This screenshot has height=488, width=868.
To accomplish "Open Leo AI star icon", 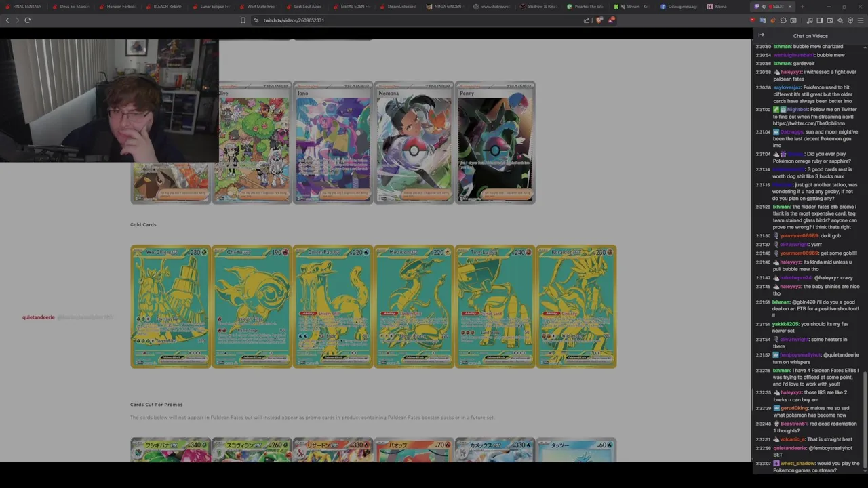I will tap(840, 20).
